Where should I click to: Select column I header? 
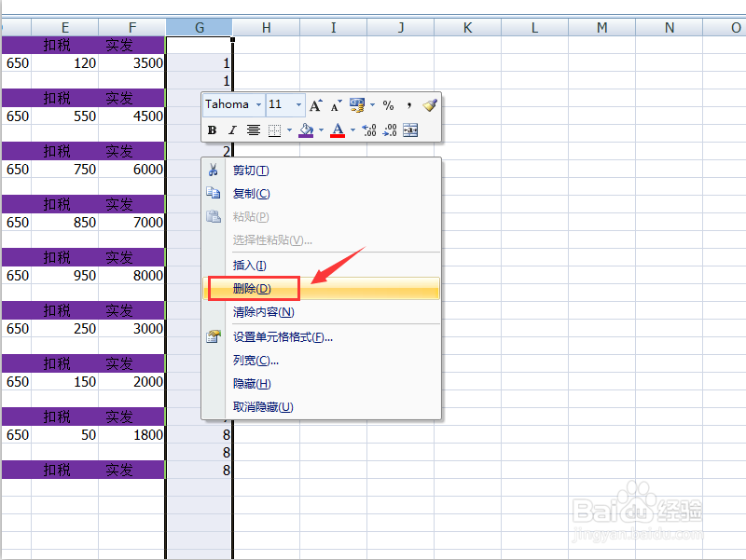point(334,28)
